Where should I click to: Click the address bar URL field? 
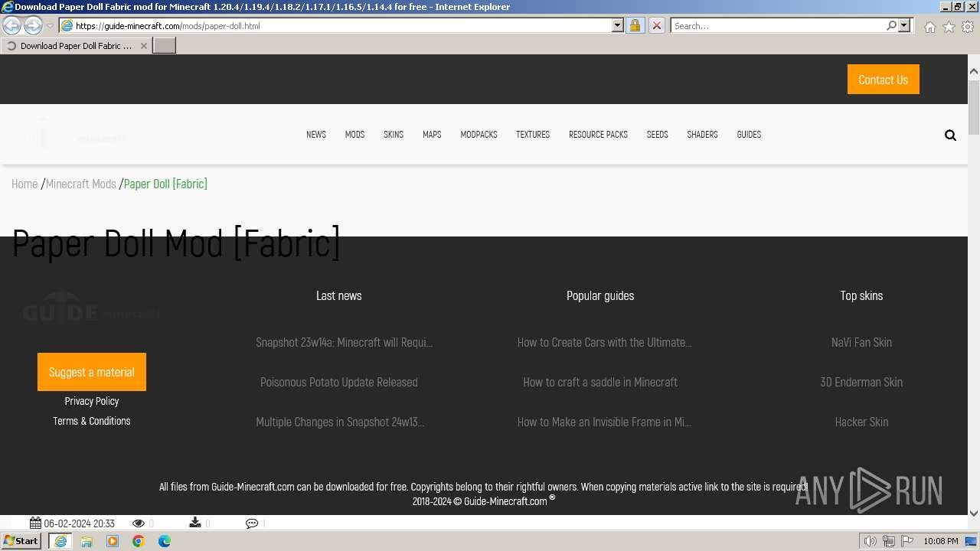click(x=341, y=25)
